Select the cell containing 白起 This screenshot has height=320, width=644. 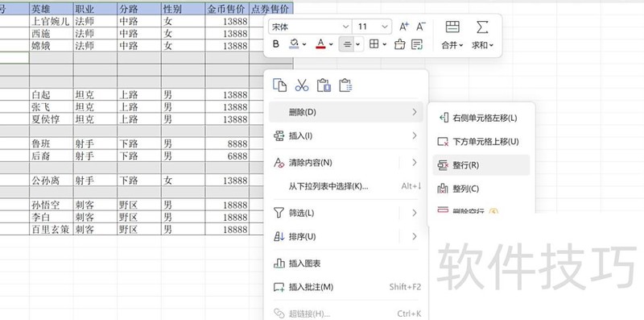click(52, 94)
